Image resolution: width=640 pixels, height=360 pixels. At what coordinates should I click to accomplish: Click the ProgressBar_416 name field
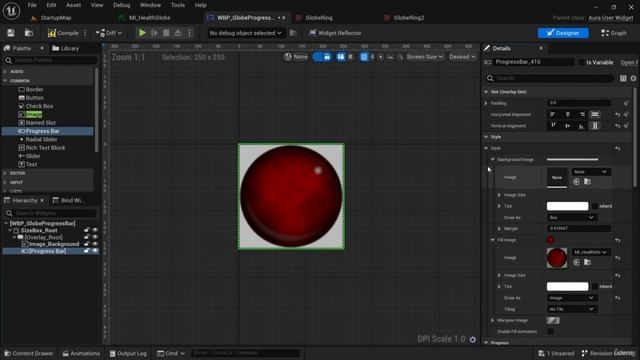click(x=533, y=62)
